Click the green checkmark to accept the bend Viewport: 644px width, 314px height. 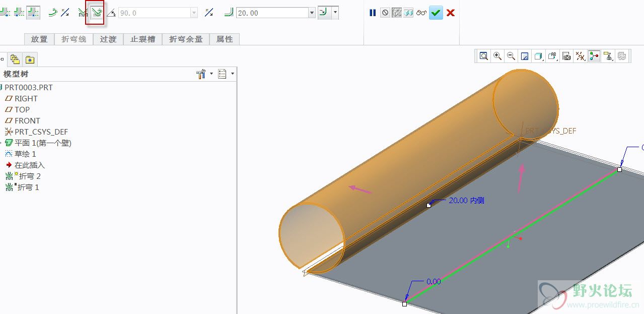tap(436, 13)
